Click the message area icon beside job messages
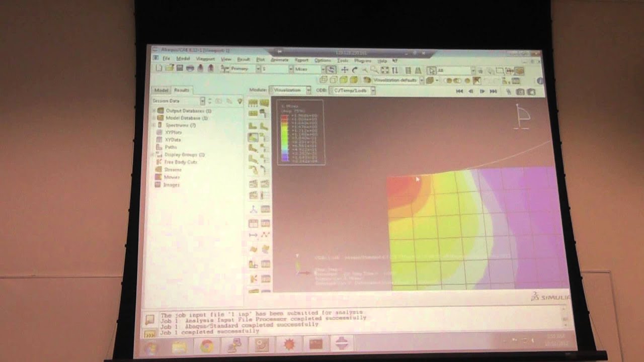 (x=150, y=319)
